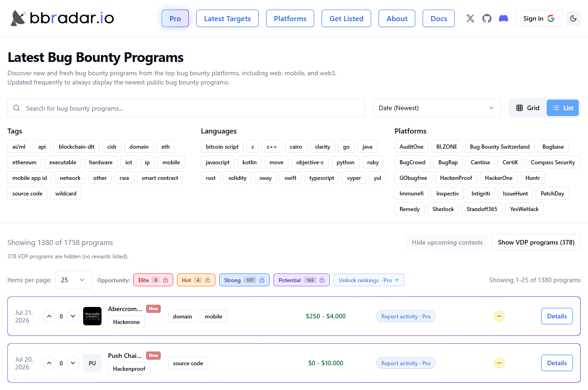
Task: Click Unlock rankings · Pro link
Action: [369, 280]
